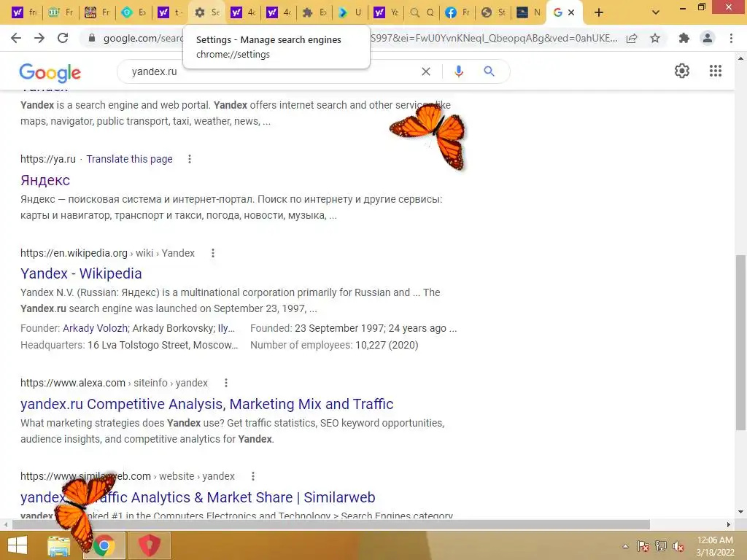
Task: View site info via the padlock icon
Action: coord(92,38)
